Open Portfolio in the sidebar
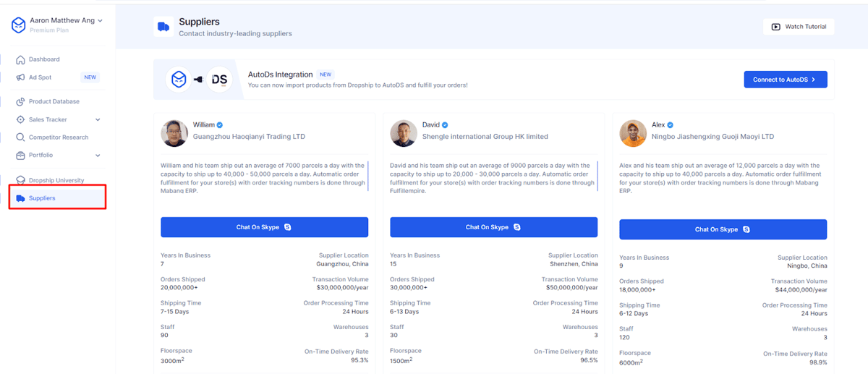868x374 pixels. 41,155
